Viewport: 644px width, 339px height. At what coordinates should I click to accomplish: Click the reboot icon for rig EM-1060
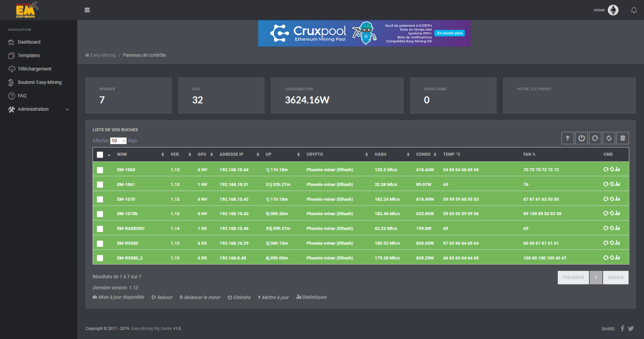coord(606,169)
